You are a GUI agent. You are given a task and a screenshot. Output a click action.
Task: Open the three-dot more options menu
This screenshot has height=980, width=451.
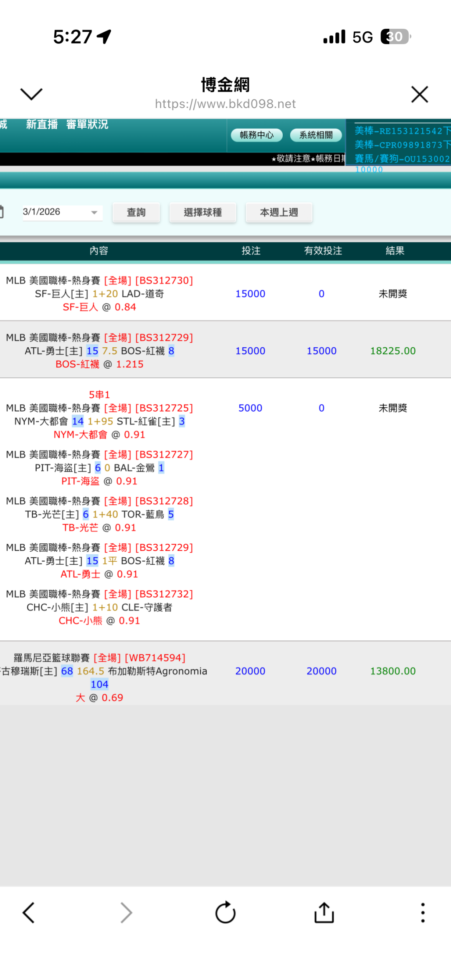pos(423,912)
